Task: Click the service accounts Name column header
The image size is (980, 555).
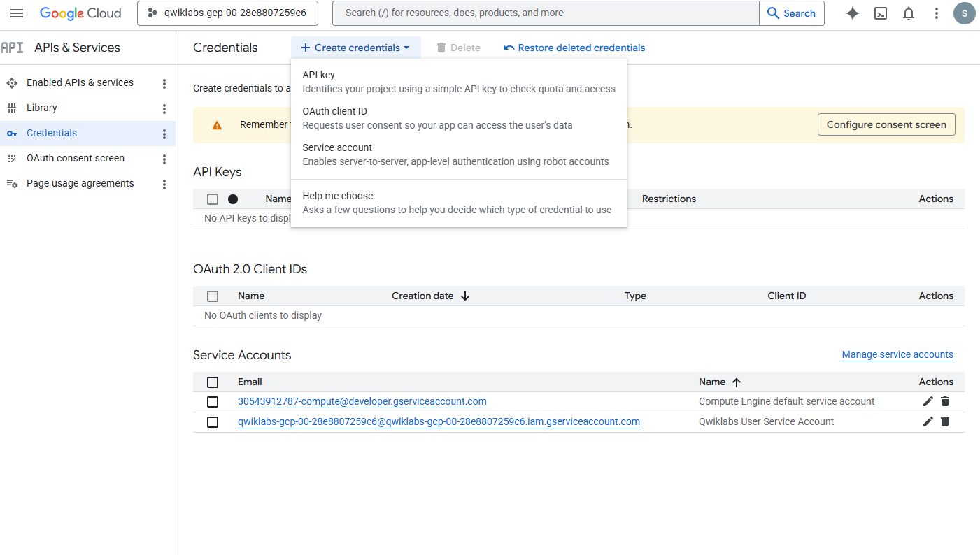Action: pos(712,382)
